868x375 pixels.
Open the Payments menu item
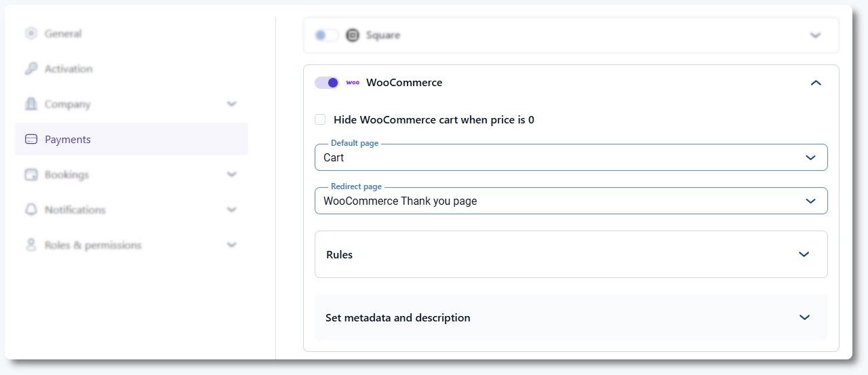pos(68,139)
